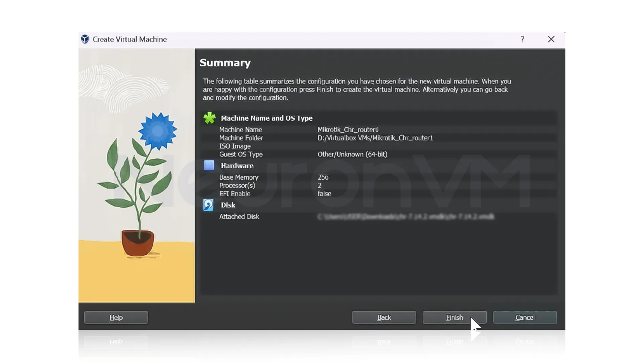Click the question mark help icon
The width and height of the screenshot is (644, 362).
click(x=522, y=39)
